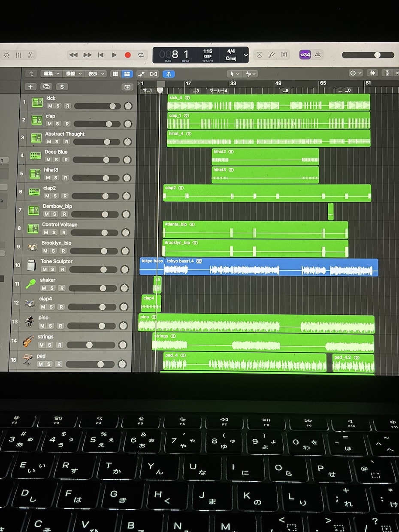
Task: Click the Rewind transport button
Action: tap(73, 55)
